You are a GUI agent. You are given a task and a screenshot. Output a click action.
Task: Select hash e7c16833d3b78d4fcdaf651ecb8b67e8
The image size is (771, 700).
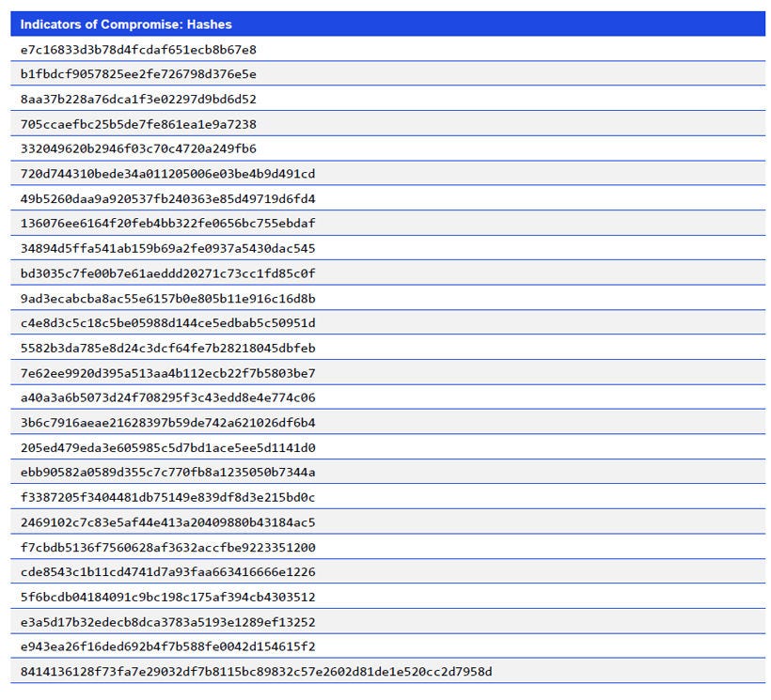click(138, 49)
